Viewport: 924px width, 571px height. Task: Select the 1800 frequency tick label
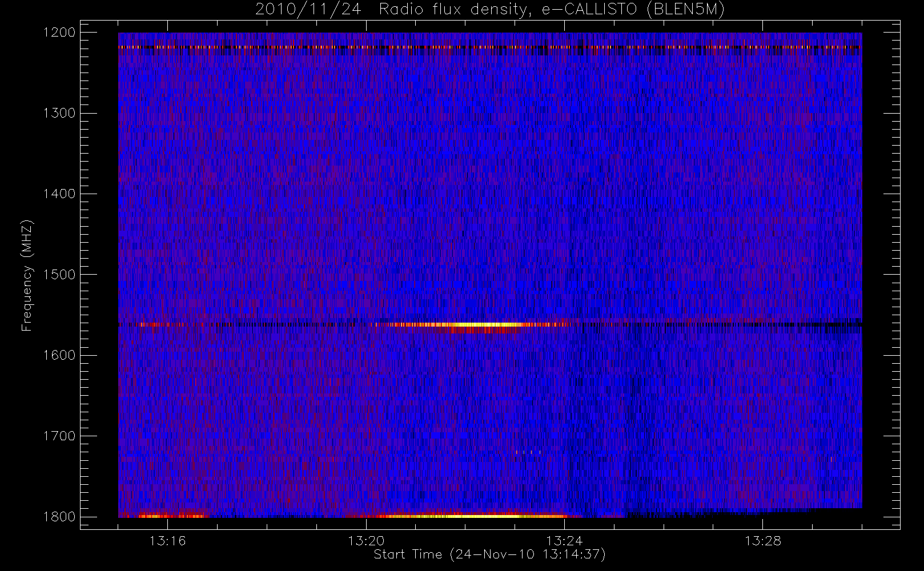coord(59,516)
